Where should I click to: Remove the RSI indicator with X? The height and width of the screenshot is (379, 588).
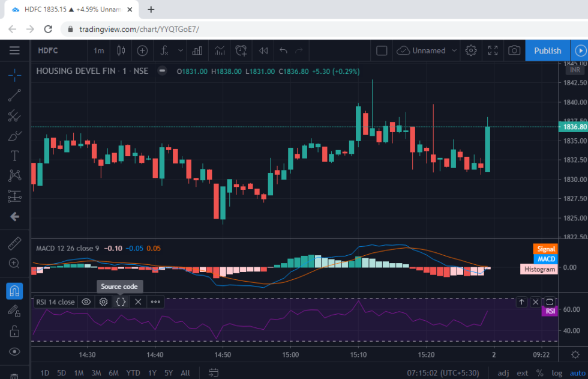click(138, 302)
